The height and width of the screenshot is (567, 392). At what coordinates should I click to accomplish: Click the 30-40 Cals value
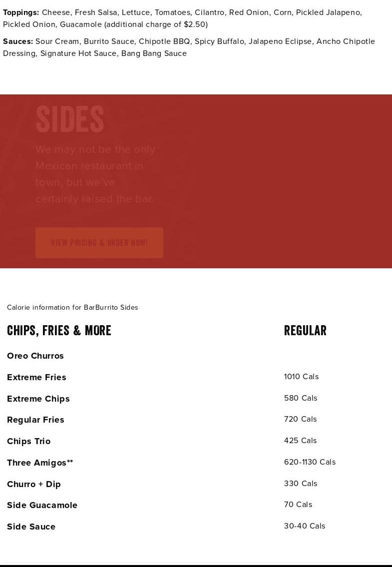pyautogui.click(x=305, y=526)
